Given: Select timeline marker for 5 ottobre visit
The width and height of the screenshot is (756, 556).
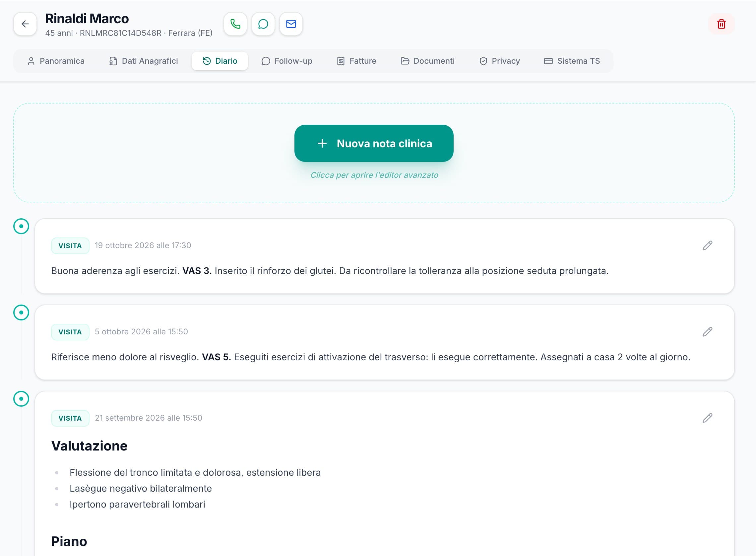Looking at the screenshot, I should coord(21,312).
